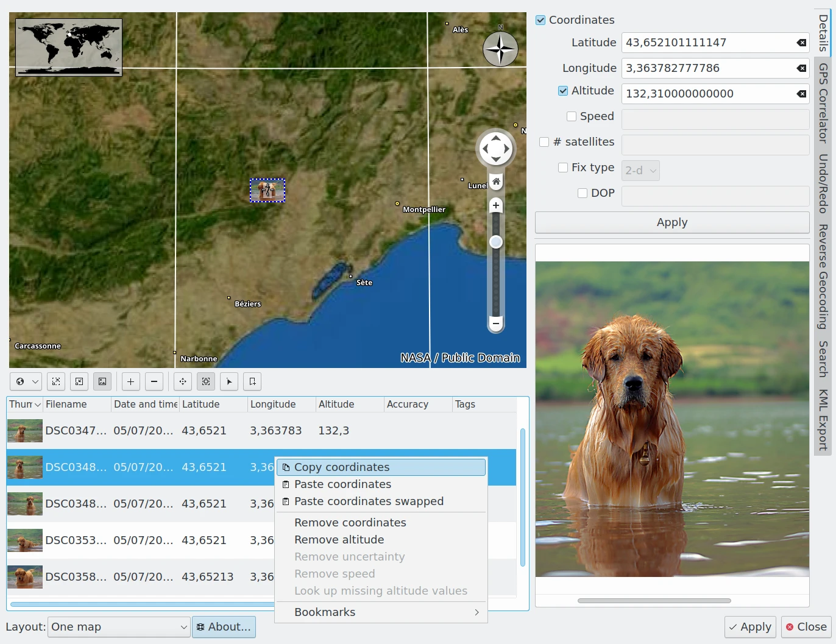Switch to the GPS Correlator tab

click(823, 102)
